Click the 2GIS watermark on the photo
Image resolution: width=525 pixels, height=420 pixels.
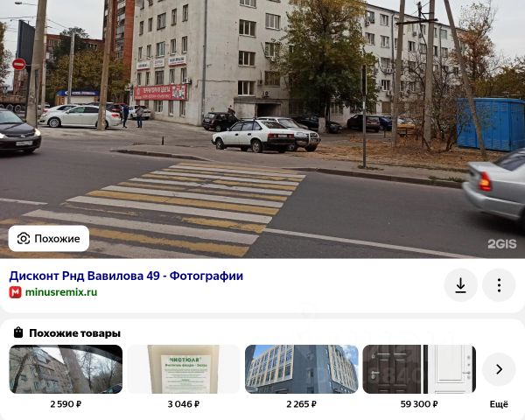pyautogui.click(x=502, y=244)
